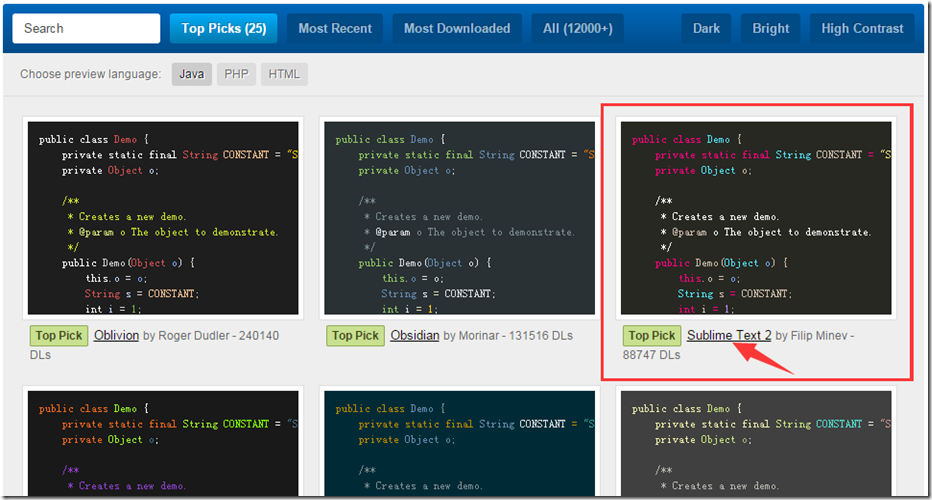Click the 'by Roger Dudler - 240140' text
Screen dimensions: 932x500
pos(211,335)
